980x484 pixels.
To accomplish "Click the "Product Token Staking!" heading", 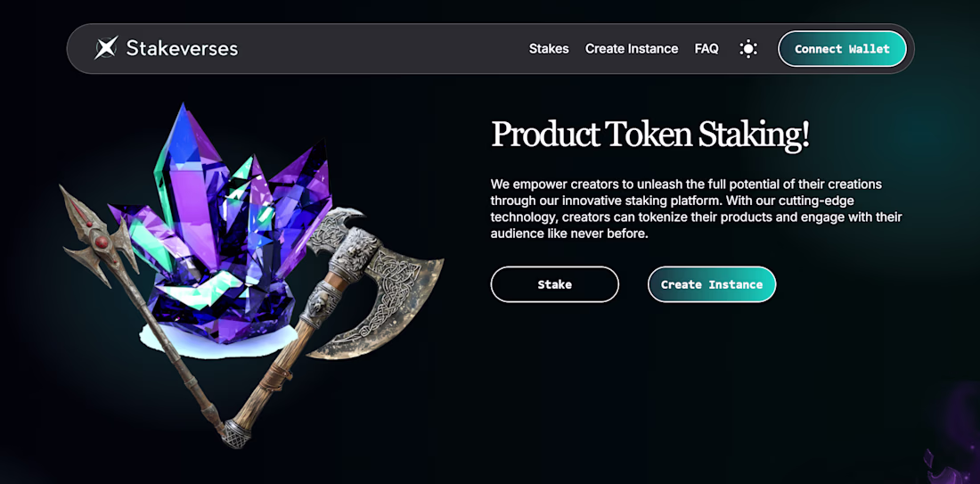I will click(x=649, y=135).
